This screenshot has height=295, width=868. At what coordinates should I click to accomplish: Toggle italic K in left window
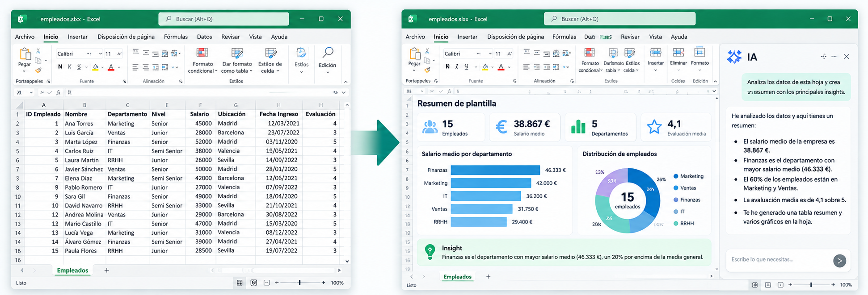pos(69,67)
